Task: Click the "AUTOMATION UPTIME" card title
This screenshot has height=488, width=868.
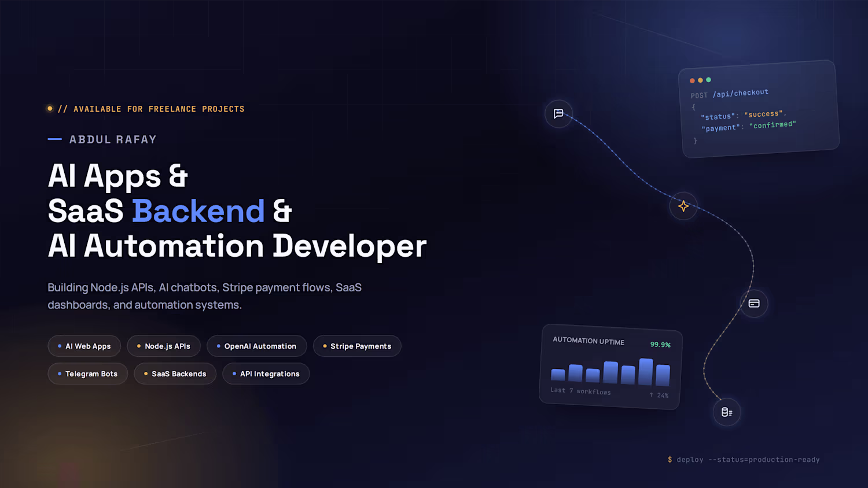Action: point(589,341)
